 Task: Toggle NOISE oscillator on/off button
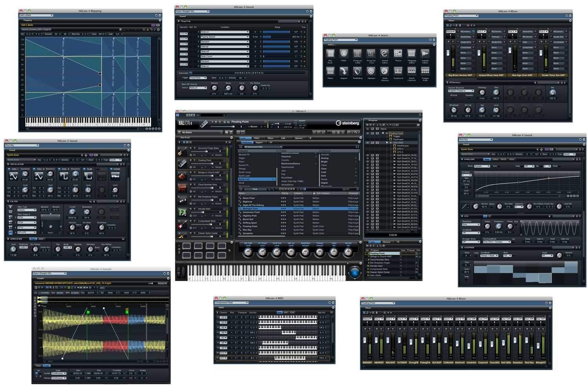111,169
